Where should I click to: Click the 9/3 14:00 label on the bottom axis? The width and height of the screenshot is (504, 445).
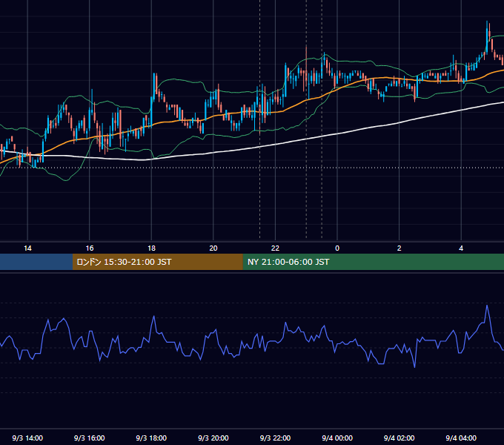(x=27, y=438)
